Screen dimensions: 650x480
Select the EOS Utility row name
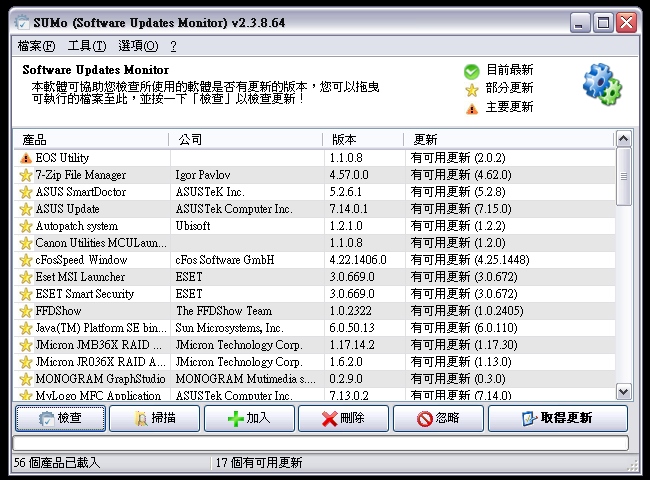[x=62, y=158]
